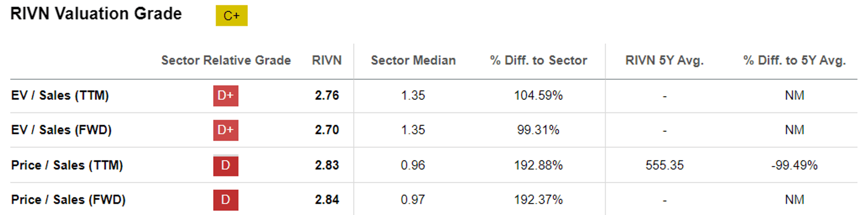The height and width of the screenshot is (215, 868).
Task: Click the D+ grade badge for EV / Sales (FWD)
Action: tap(225, 130)
